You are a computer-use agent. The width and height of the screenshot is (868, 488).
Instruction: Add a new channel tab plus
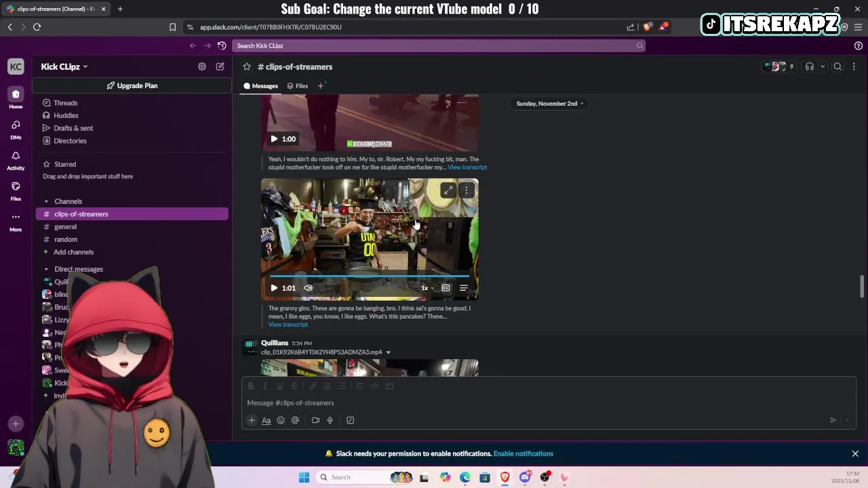(x=320, y=86)
